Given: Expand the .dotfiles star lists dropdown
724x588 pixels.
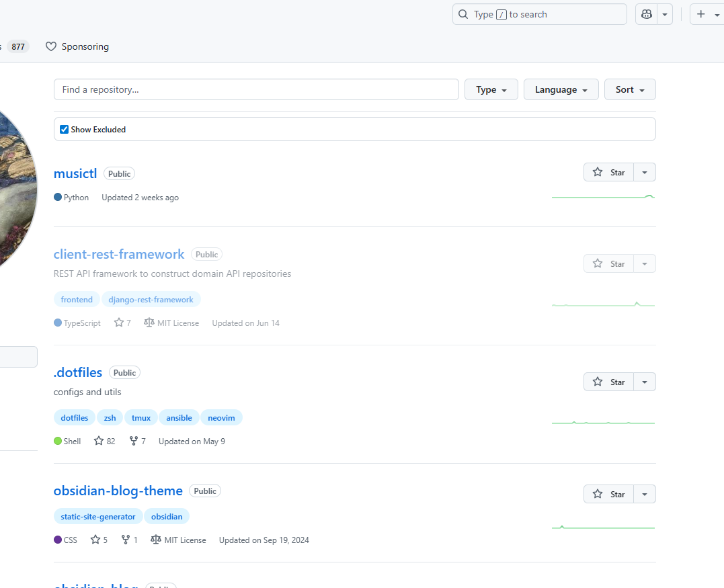Looking at the screenshot, I should pos(645,382).
